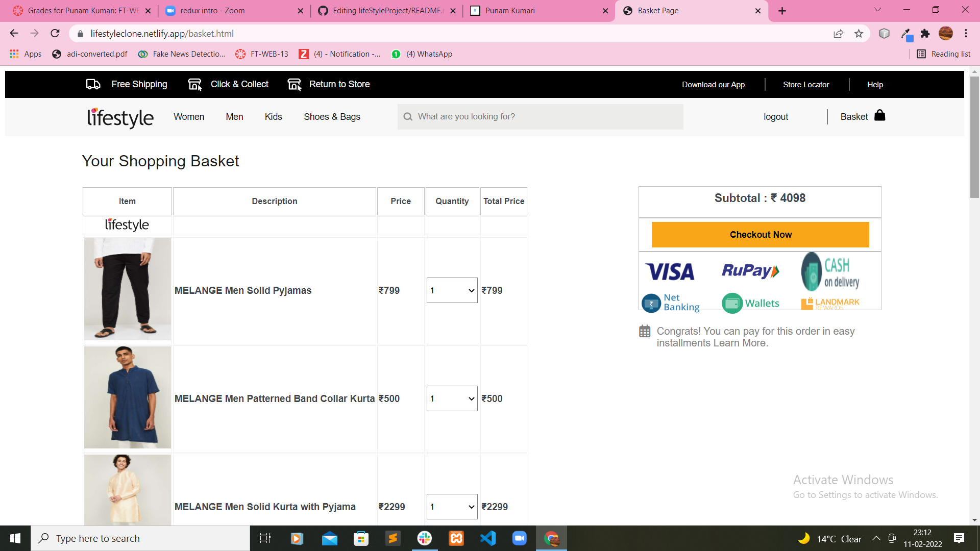Viewport: 980px width, 551px height.
Task: Open Shoes & Bags menu
Action: click(332, 117)
